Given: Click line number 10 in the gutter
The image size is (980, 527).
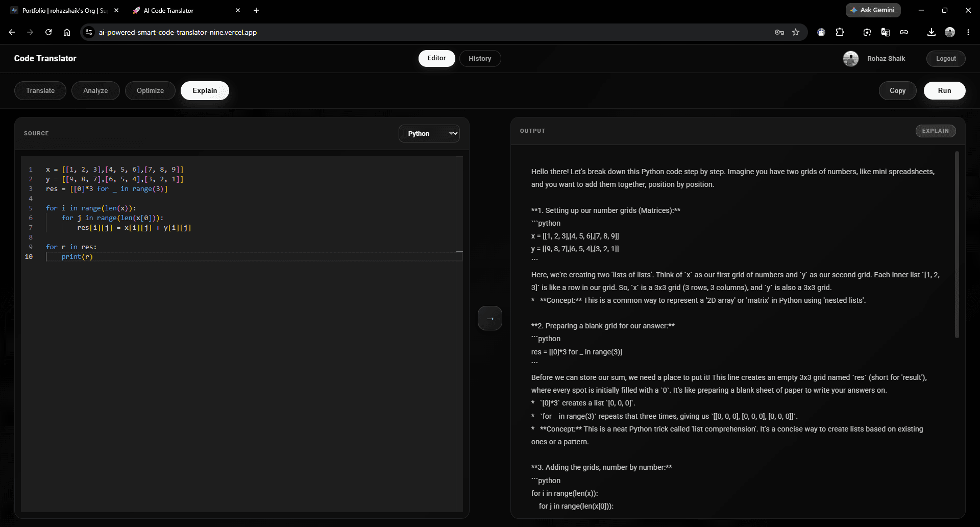Looking at the screenshot, I should (x=29, y=256).
